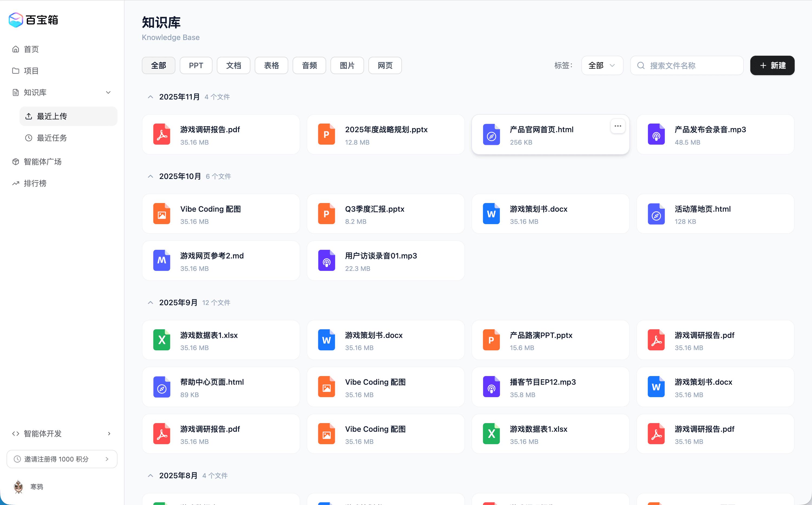Click the Word icon of 游戏策划书.docx
Screen dimensions: 812x505
(491, 213)
